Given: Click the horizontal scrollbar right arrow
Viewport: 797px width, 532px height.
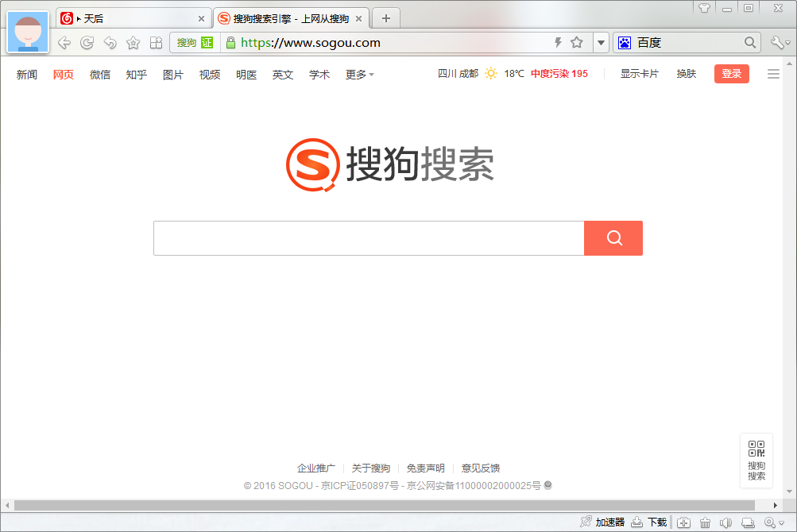Looking at the screenshot, I should point(775,506).
